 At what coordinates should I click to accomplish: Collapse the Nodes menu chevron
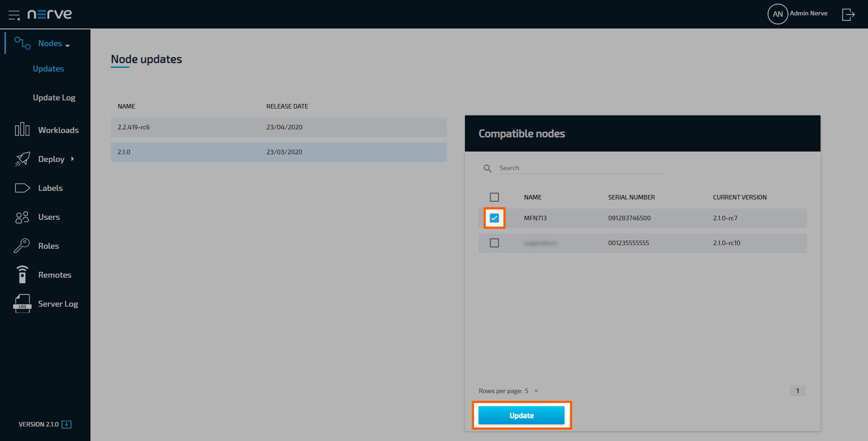67,45
